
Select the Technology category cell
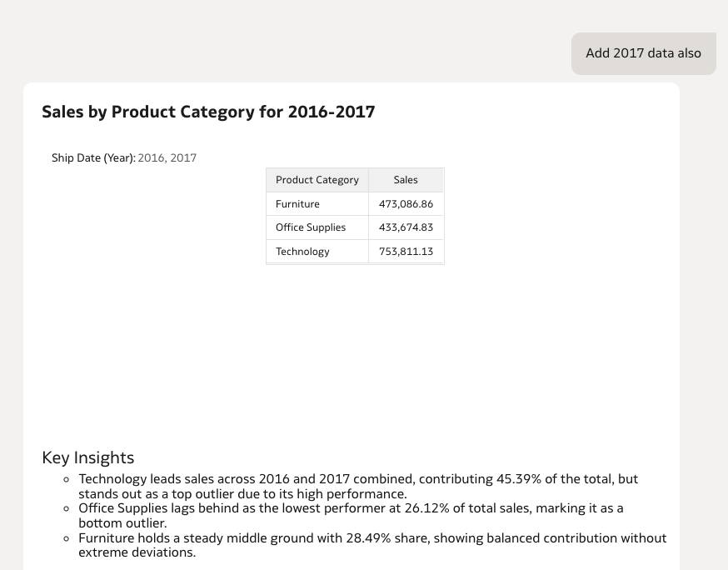tap(302, 252)
